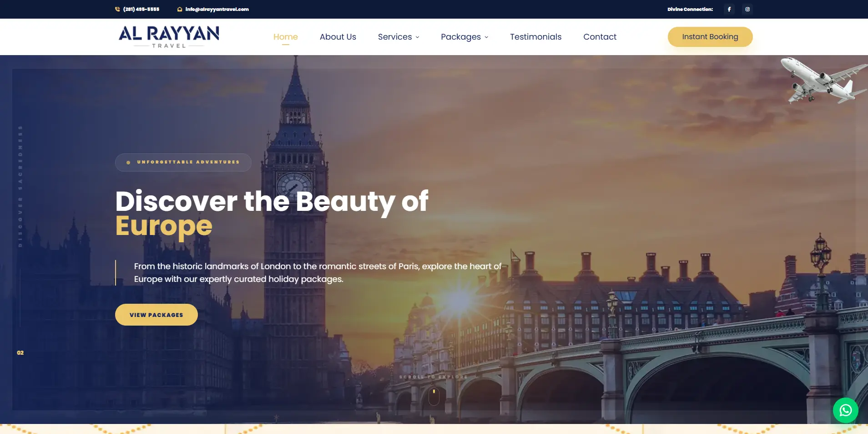Go to the About Us page
This screenshot has height=434, width=868.
(338, 37)
